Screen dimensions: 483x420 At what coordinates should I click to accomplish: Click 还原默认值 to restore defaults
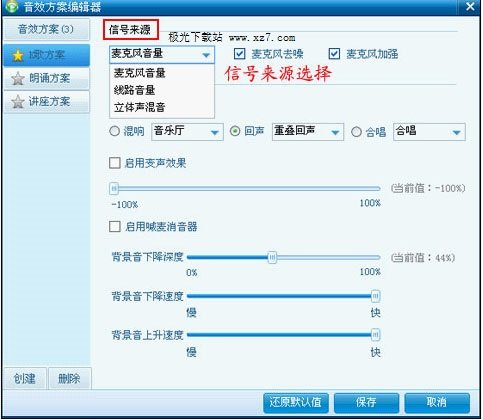click(x=296, y=403)
